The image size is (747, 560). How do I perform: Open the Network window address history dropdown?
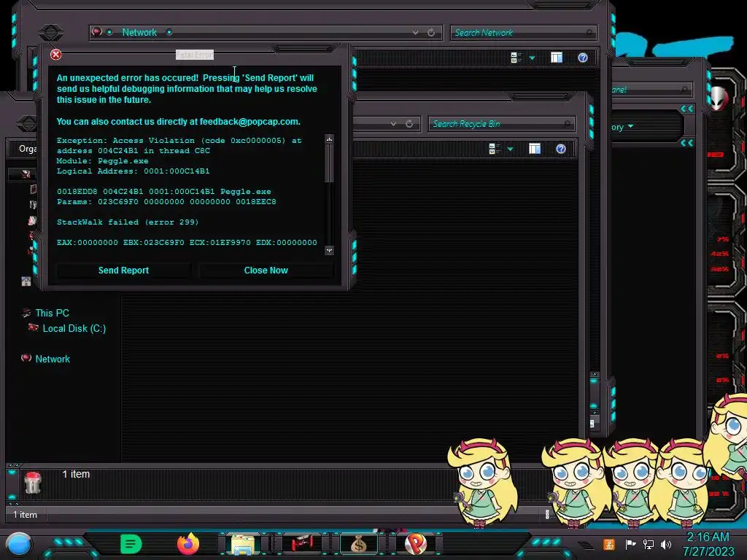pyautogui.click(x=415, y=32)
